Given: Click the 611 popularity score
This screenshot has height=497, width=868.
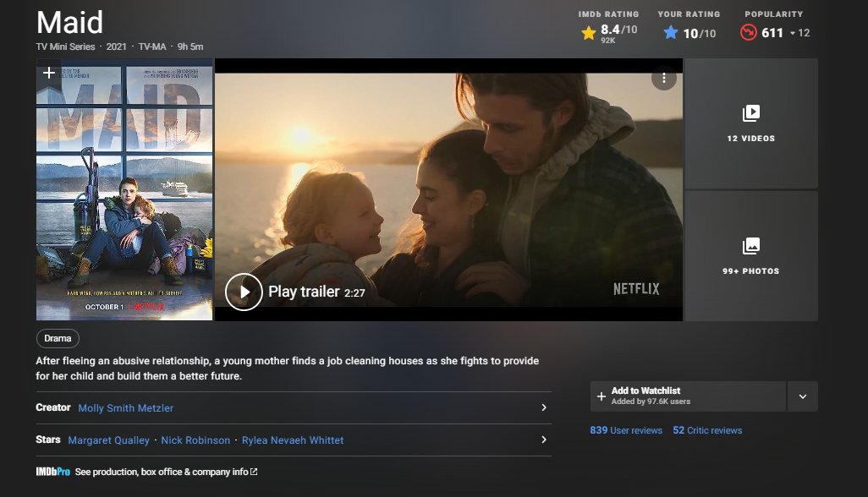Looking at the screenshot, I should 772,33.
